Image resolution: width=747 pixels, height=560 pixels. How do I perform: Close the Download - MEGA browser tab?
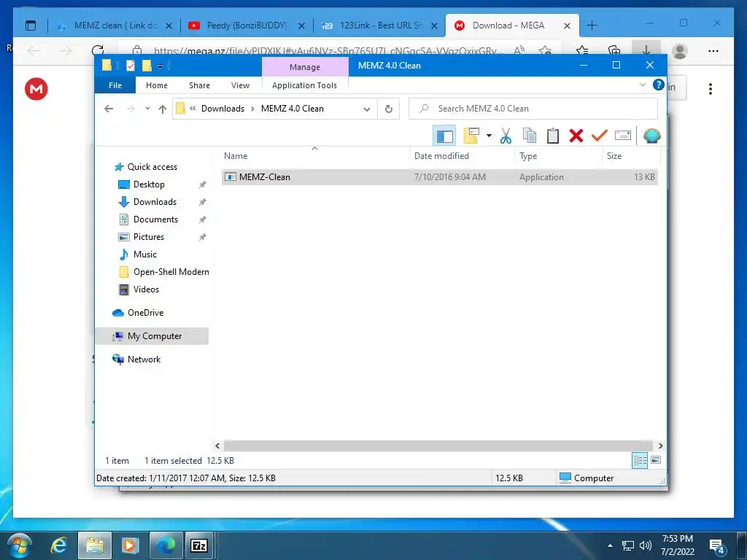567,26
